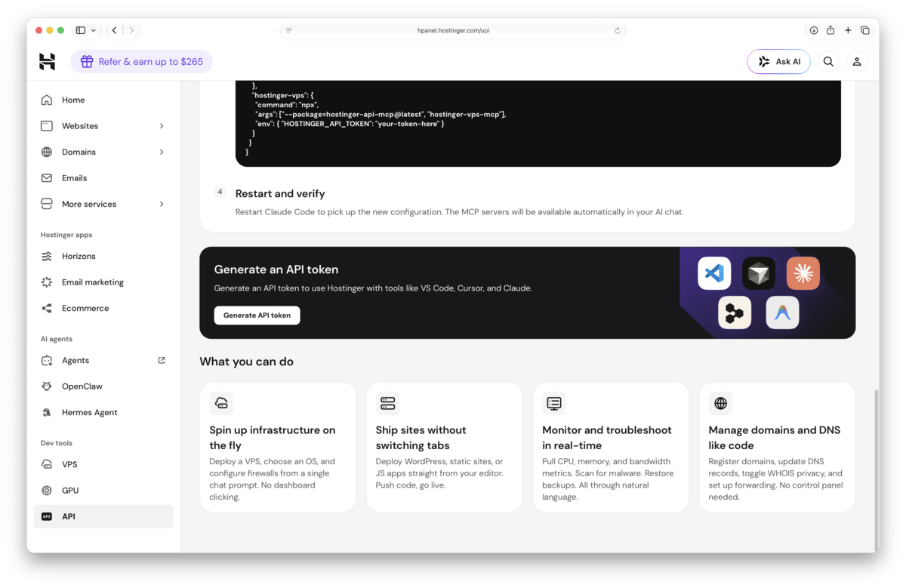The image size is (906, 588).
Task: Open Hermes Agent in sidebar
Action: coord(103,412)
